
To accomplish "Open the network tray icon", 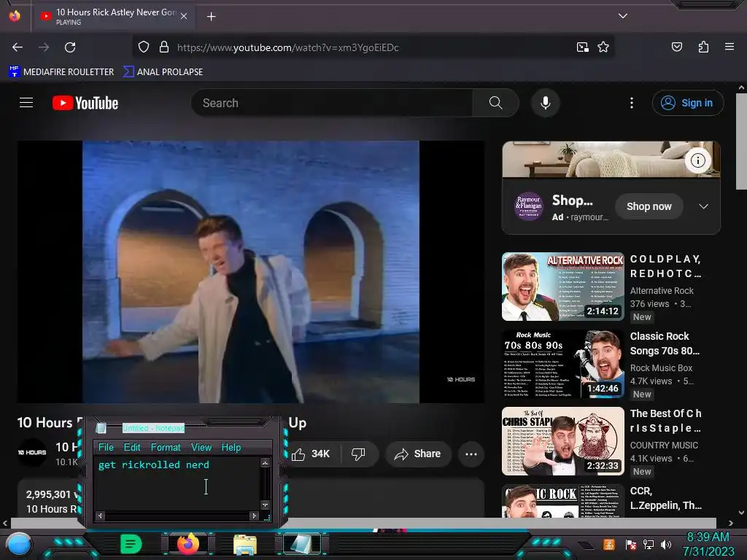I will point(649,544).
